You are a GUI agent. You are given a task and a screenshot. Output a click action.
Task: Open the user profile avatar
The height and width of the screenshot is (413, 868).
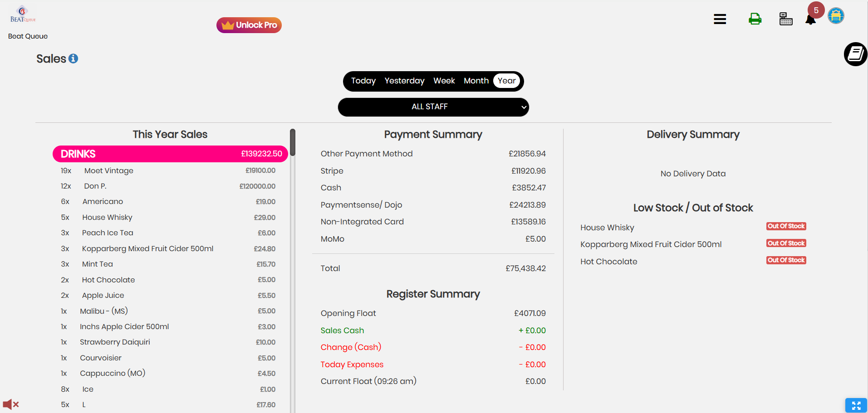coord(836,16)
